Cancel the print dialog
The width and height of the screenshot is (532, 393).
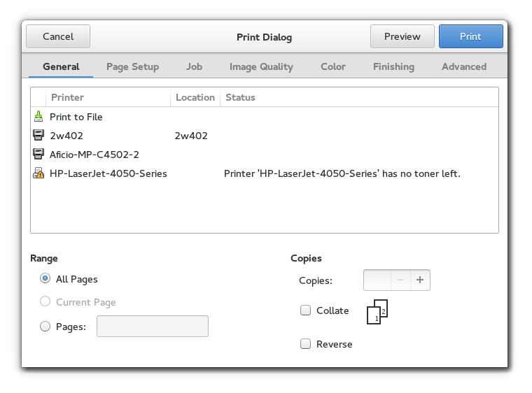[58, 36]
